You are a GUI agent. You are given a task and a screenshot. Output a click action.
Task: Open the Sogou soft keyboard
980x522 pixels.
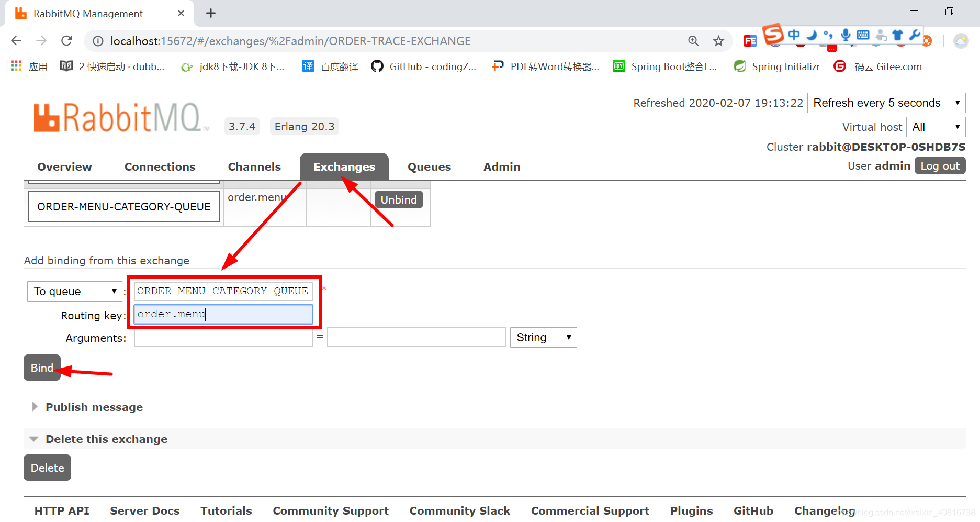863,35
